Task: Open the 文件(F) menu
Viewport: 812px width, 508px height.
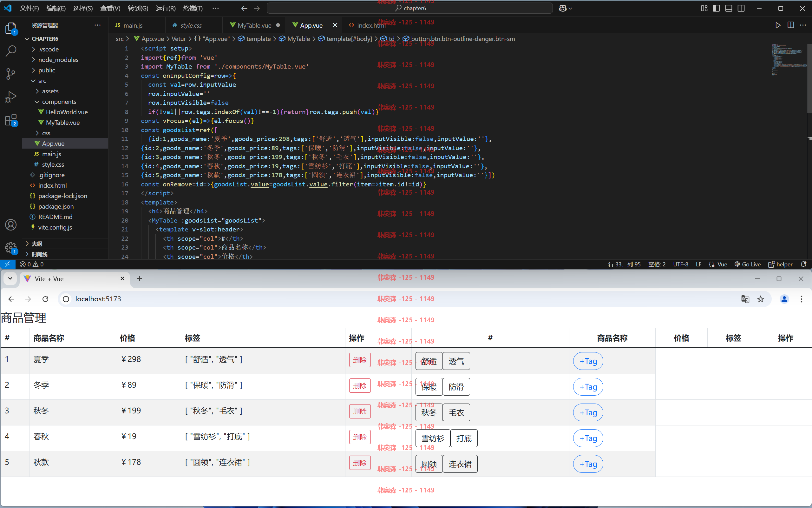Action: click(x=29, y=8)
